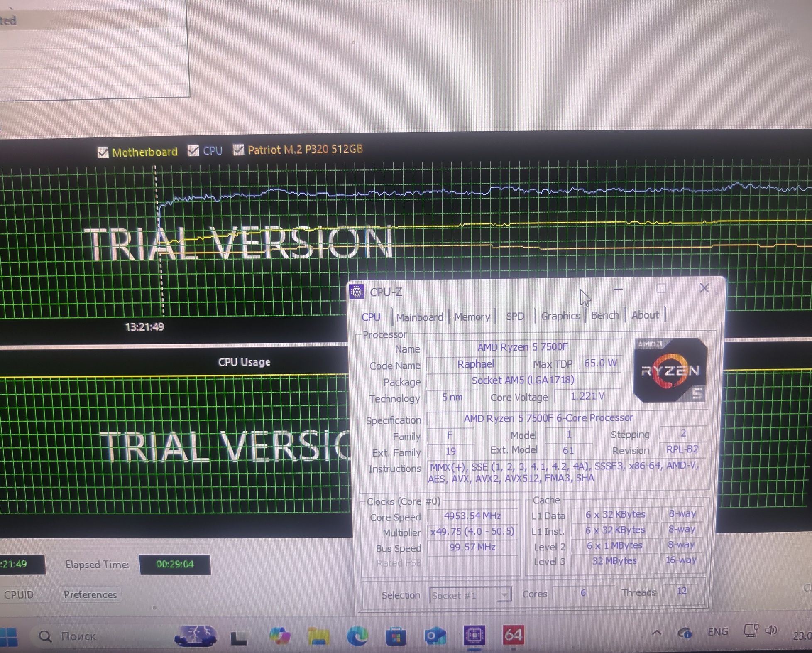Click the Bus Speed value 99.57 MHz

[472, 547]
